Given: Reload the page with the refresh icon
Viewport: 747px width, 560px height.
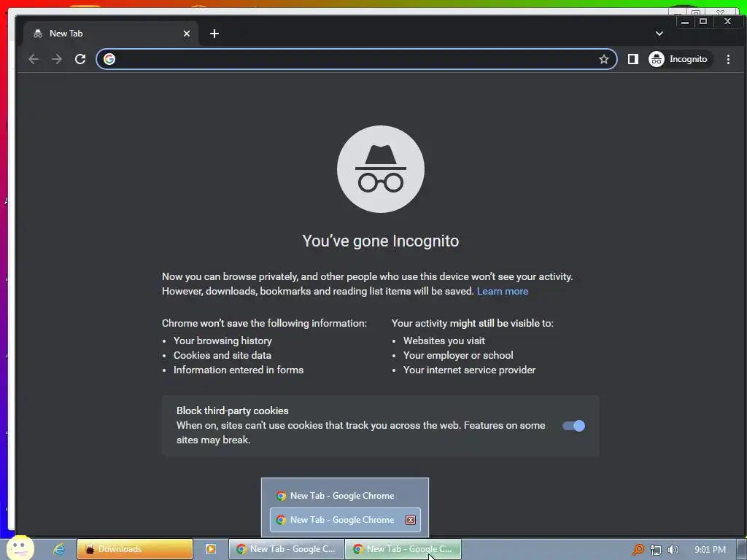Looking at the screenshot, I should 80,59.
